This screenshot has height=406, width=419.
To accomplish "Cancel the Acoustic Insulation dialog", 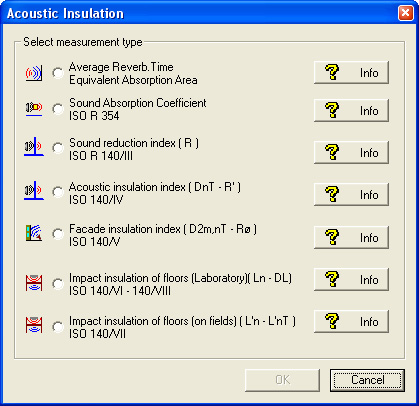I will (367, 380).
